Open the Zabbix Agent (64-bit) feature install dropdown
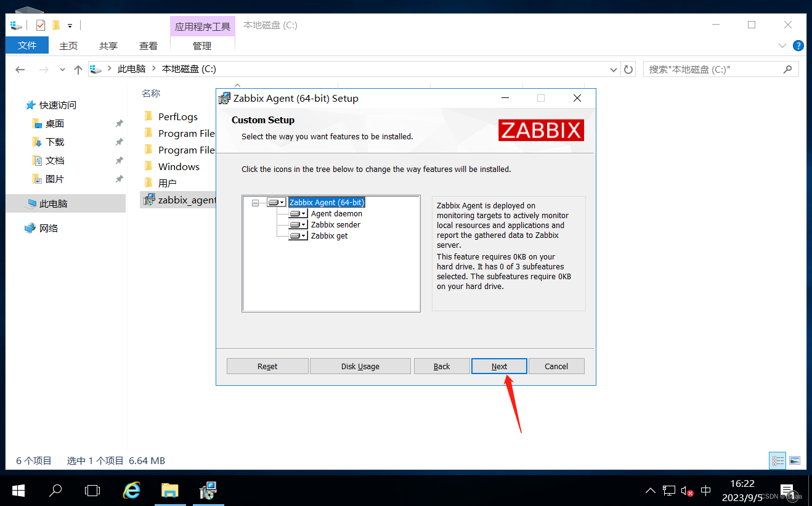The height and width of the screenshot is (506, 812). [276, 202]
